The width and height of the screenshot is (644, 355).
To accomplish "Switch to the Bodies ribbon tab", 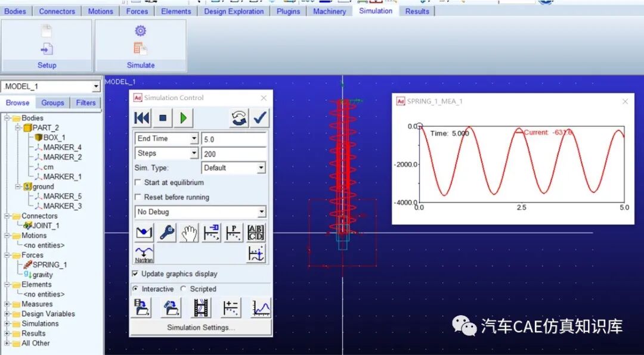I will [x=15, y=11].
